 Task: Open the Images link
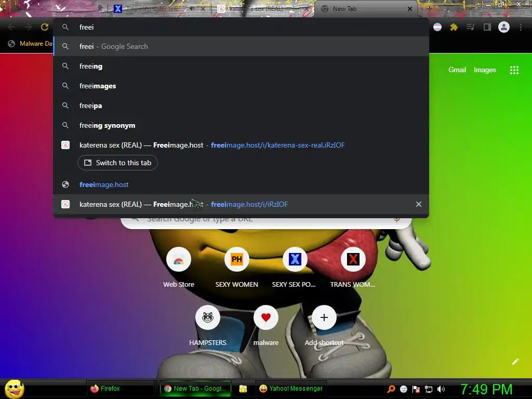click(485, 70)
